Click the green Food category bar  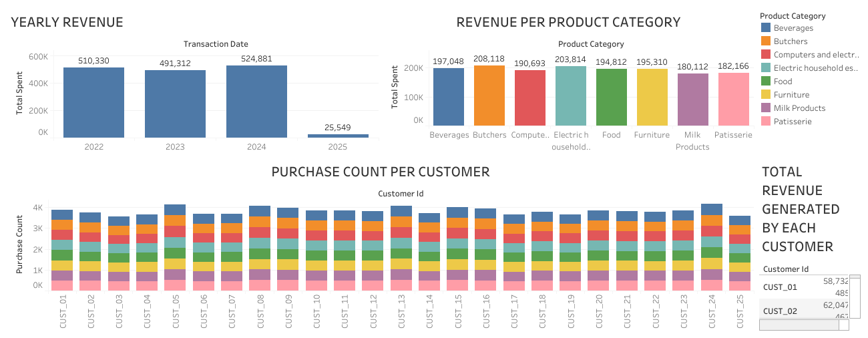click(612, 97)
